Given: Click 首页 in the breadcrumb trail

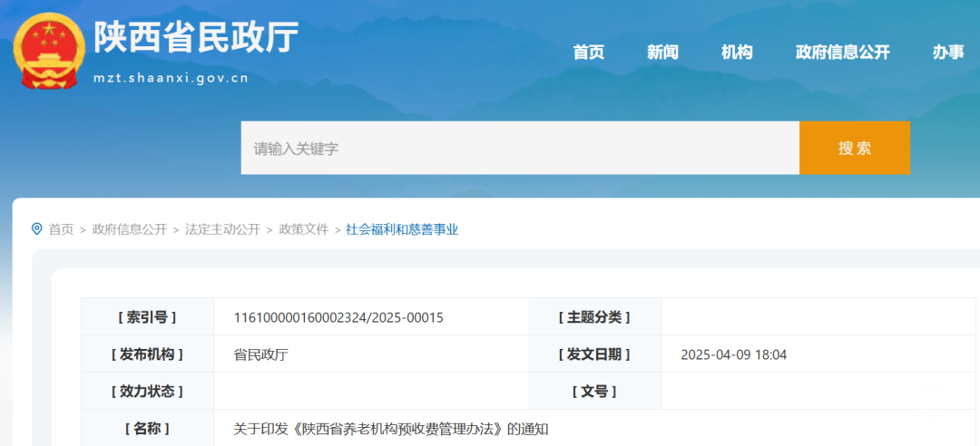Looking at the screenshot, I should 61,229.
